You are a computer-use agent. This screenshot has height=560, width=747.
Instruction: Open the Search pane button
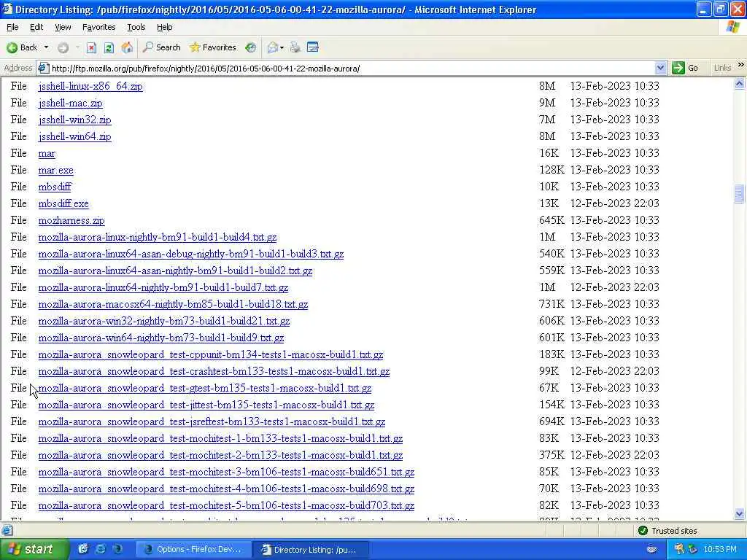click(162, 47)
